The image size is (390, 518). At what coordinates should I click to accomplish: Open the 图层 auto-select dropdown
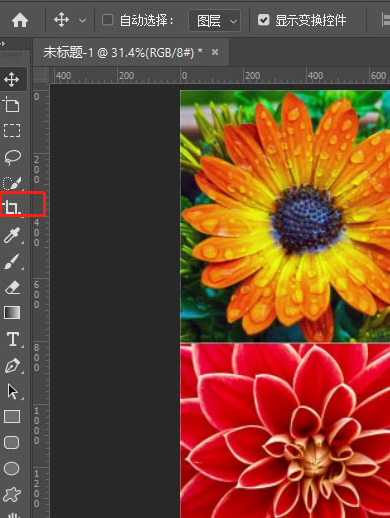(214, 21)
